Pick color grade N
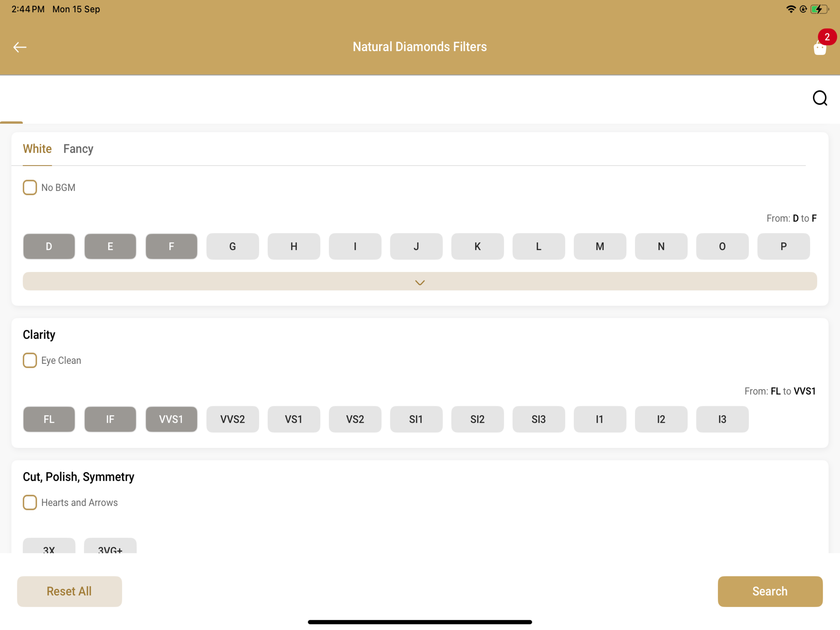This screenshot has width=840, height=630. tap(661, 246)
